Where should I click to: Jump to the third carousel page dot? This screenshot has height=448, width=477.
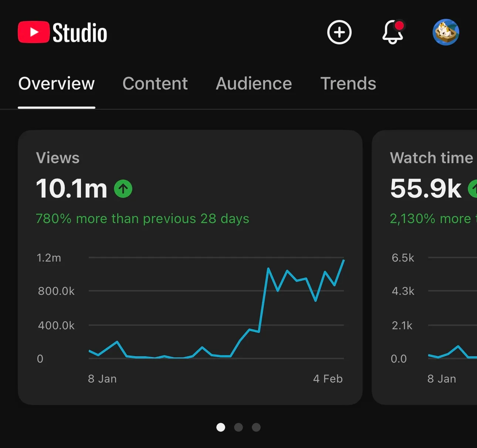[x=256, y=427]
